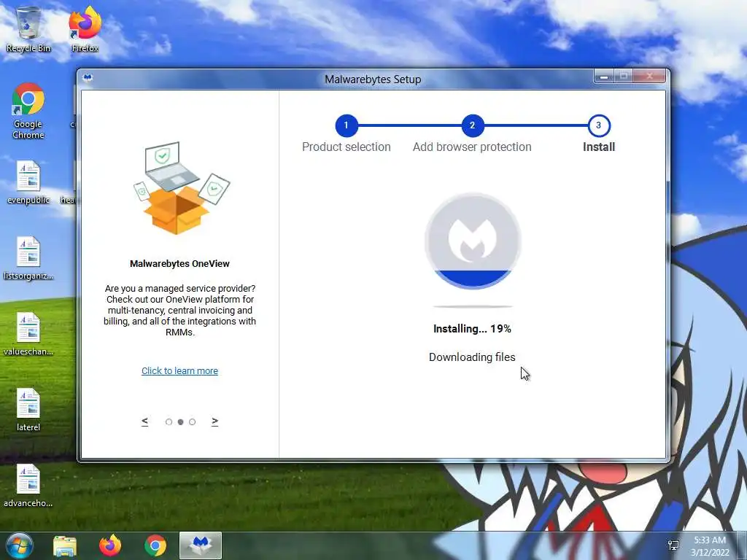The image size is (747, 560).
Task: Minimize the Malwarebytes Setup window
Action: point(603,76)
